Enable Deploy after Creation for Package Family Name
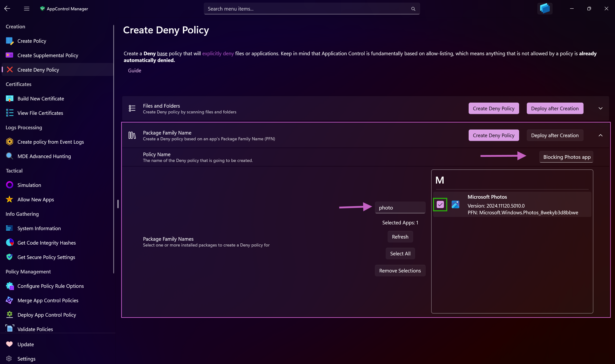Image resolution: width=615 pixels, height=364 pixels. [555, 135]
